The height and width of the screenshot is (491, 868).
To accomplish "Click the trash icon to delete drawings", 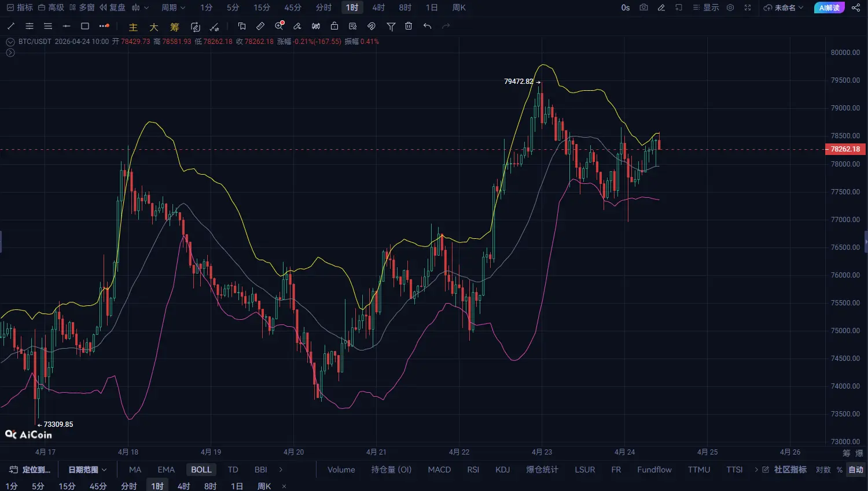I will click(409, 26).
